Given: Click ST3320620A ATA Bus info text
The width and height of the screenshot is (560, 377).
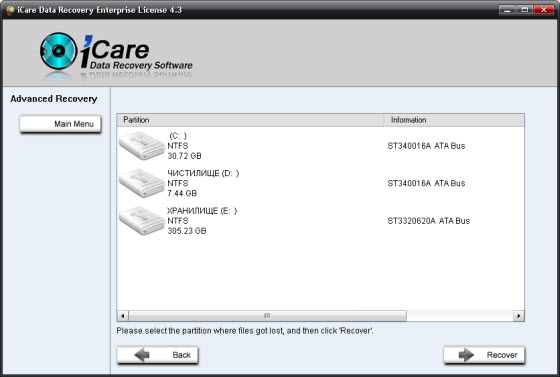Looking at the screenshot, I should 429,221.
